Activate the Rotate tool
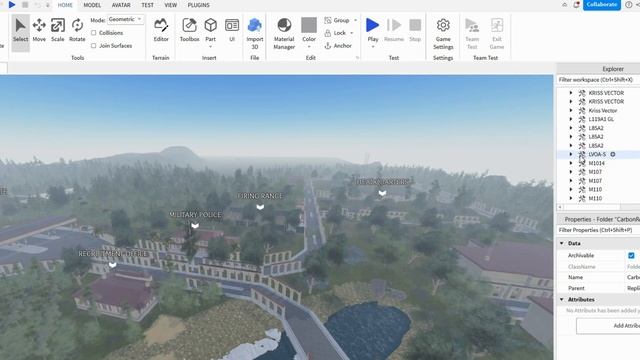Viewport: 640px width, 360px height. (x=77, y=31)
